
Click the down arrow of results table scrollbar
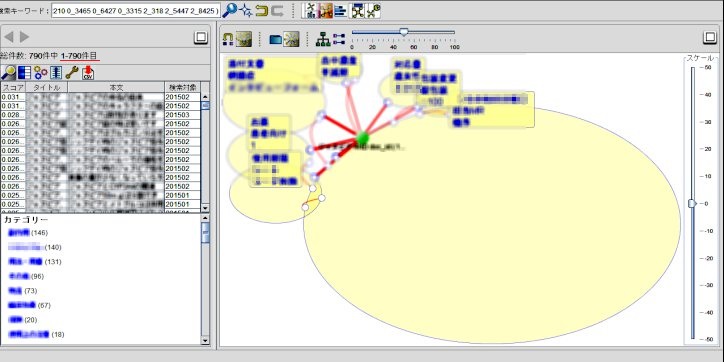(205, 208)
